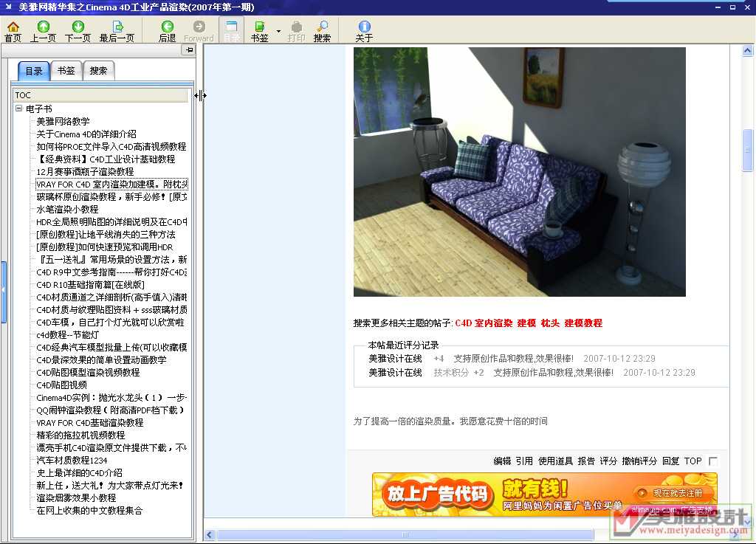
Task: Open C4D R9中文参考指南 entry
Action: (x=112, y=272)
